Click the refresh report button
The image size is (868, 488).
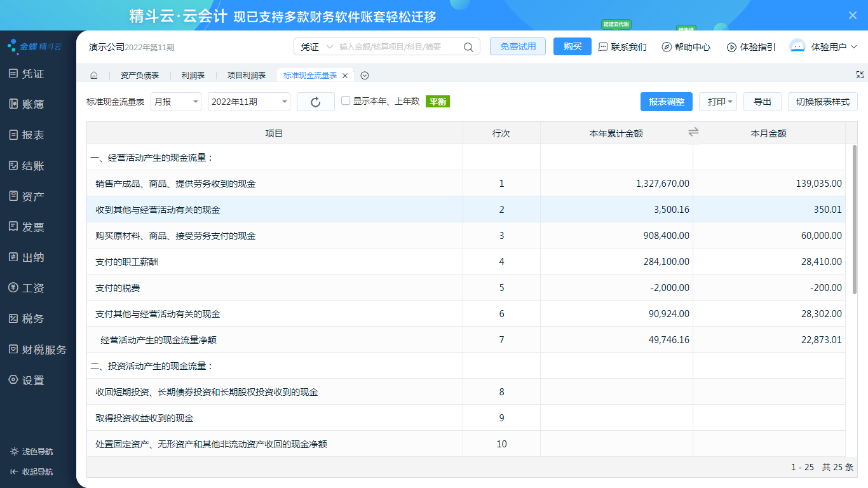(x=316, y=102)
